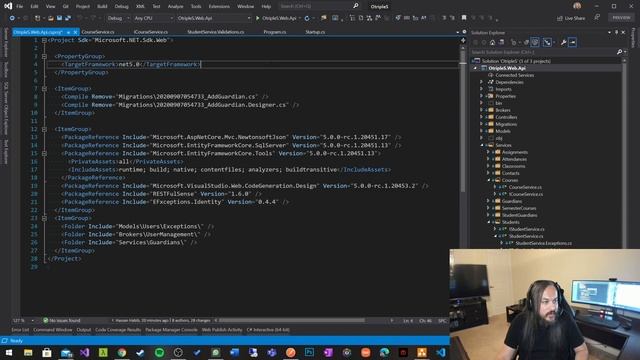The width and height of the screenshot is (640, 360).
Task: Open Any CPU platform dropdown
Action: 153,18
